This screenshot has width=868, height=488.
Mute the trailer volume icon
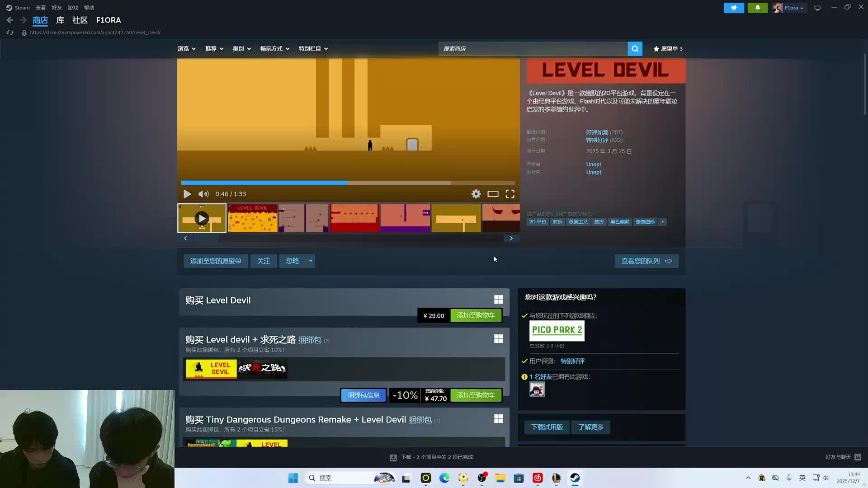203,194
